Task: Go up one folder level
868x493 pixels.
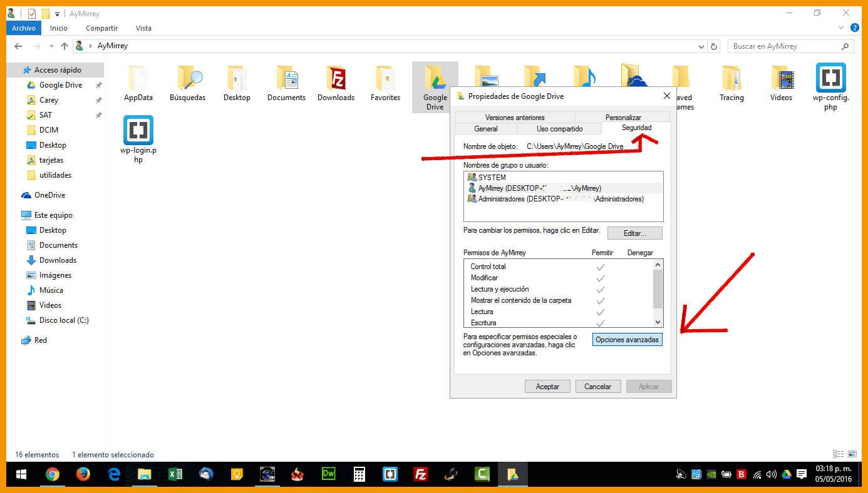Action: 65,46
